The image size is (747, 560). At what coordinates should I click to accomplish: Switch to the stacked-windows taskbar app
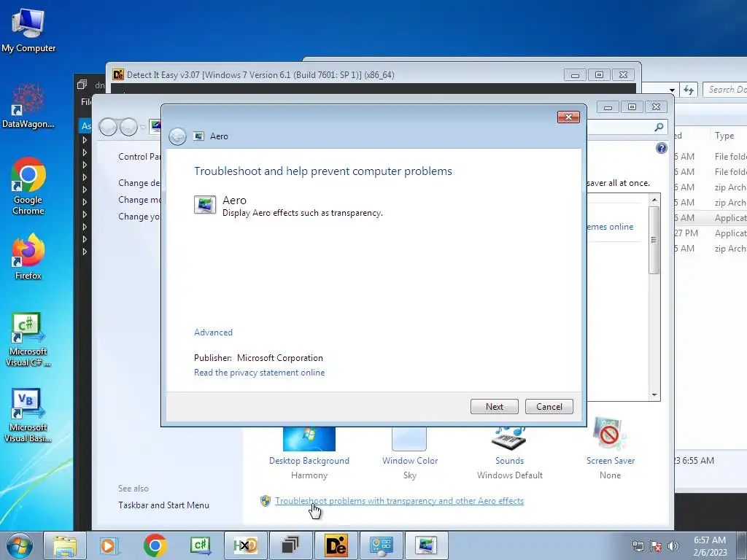[290, 545]
